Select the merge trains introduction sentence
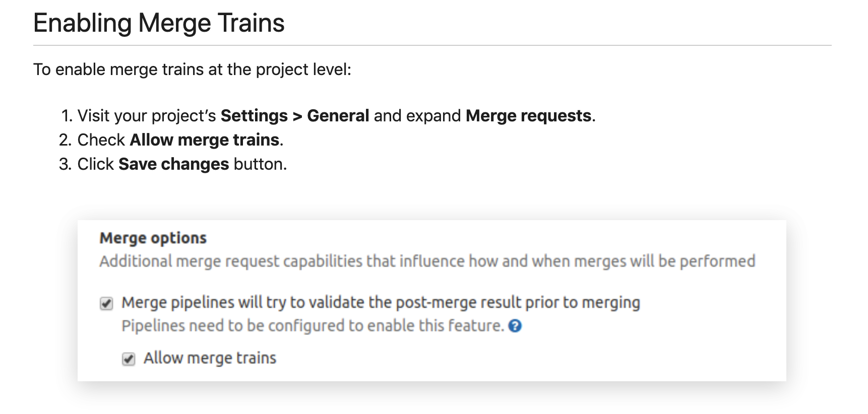The image size is (868, 414). pos(193,69)
